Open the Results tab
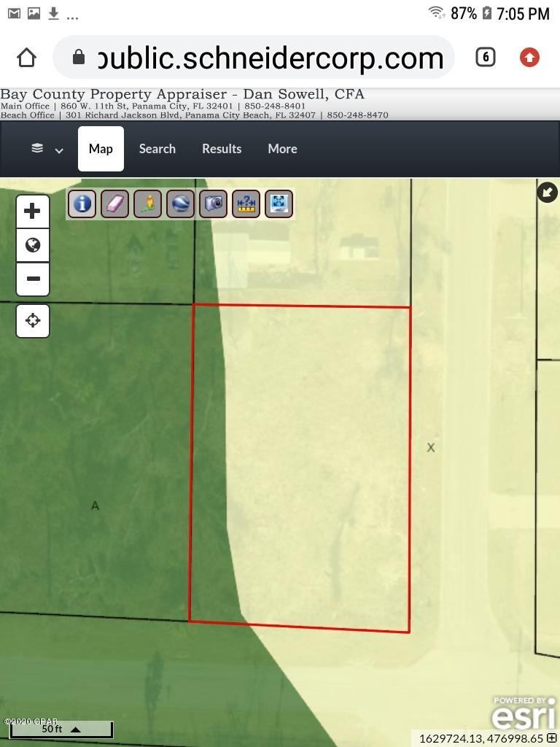This screenshot has width=560, height=747. coord(222,149)
